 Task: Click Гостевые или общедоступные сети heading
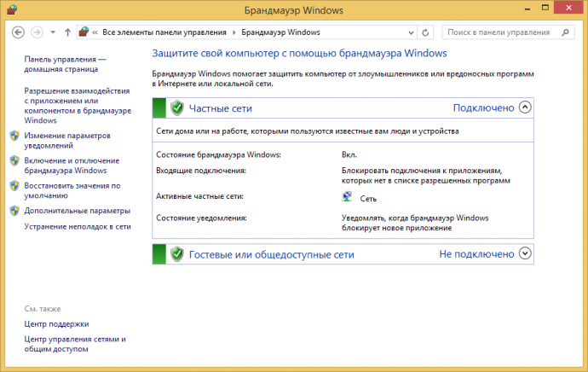[x=272, y=254]
